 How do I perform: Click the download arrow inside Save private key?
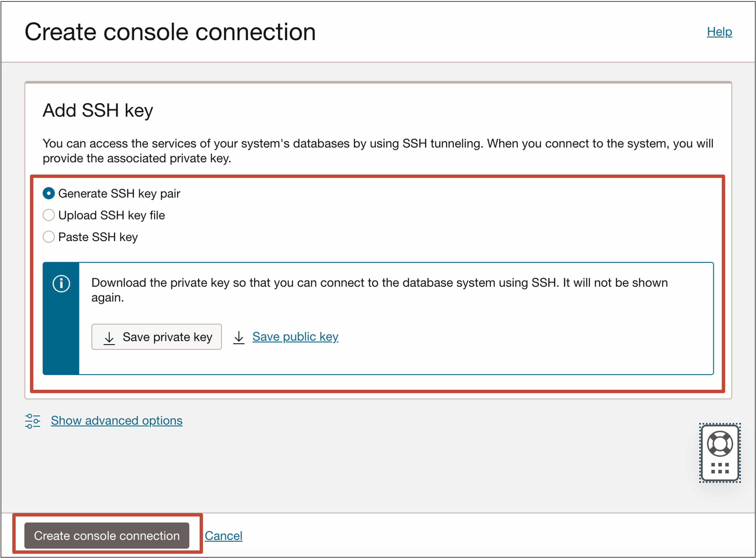click(109, 337)
